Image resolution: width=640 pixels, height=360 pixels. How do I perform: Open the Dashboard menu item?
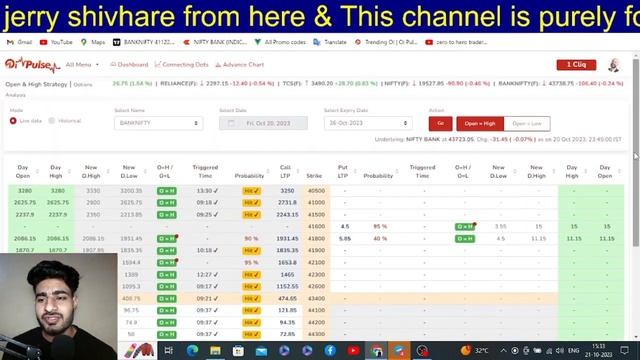(x=129, y=64)
